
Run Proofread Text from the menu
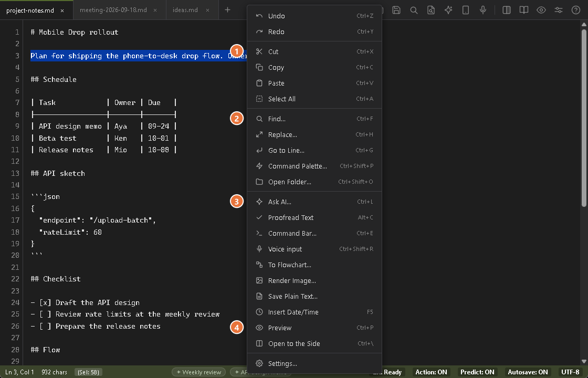click(314, 217)
